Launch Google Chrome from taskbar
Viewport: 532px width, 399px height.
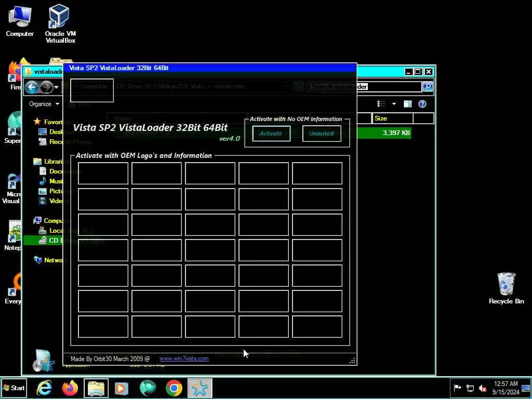click(174, 388)
